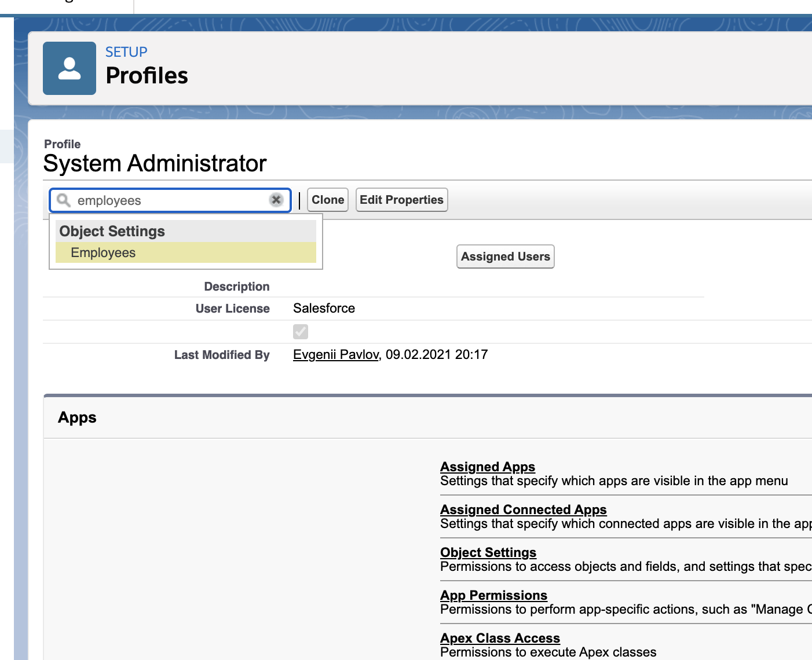Click the magnifier icon in search box
The image size is (812, 660).
pos(64,200)
